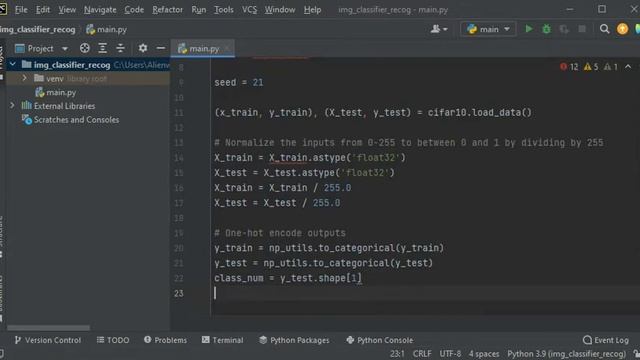Image resolution: width=640 pixels, height=360 pixels.
Task: Click the weak warnings count 1
Action: [611, 67]
